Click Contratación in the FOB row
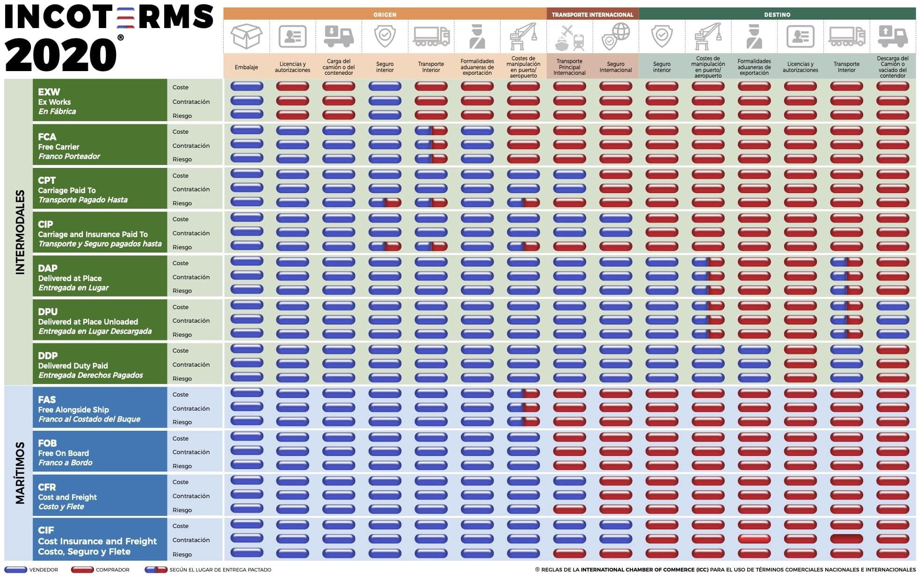 point(191,452)
